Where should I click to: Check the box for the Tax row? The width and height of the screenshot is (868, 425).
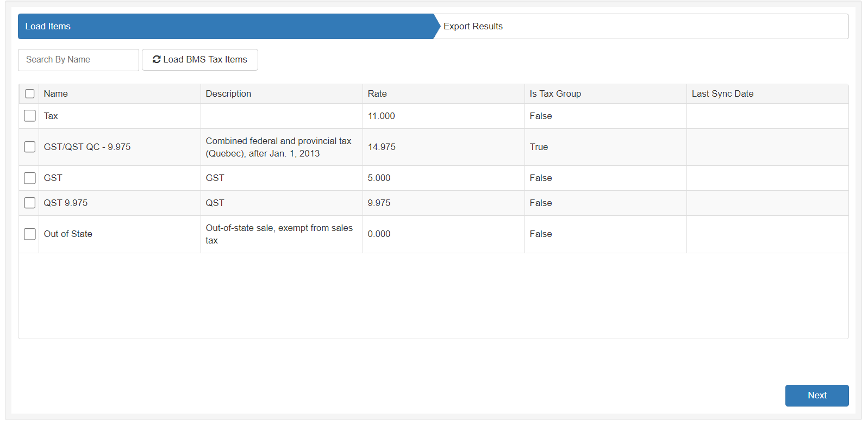coord(30,116)
